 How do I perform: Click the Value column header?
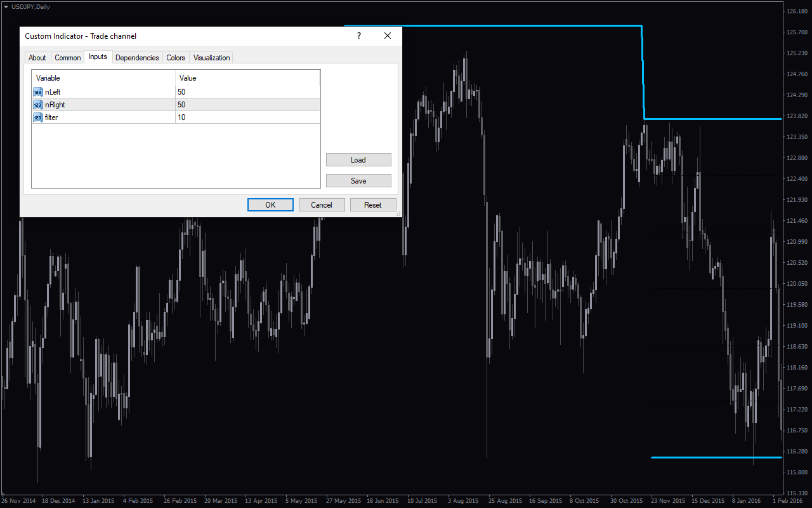[247, 78]
